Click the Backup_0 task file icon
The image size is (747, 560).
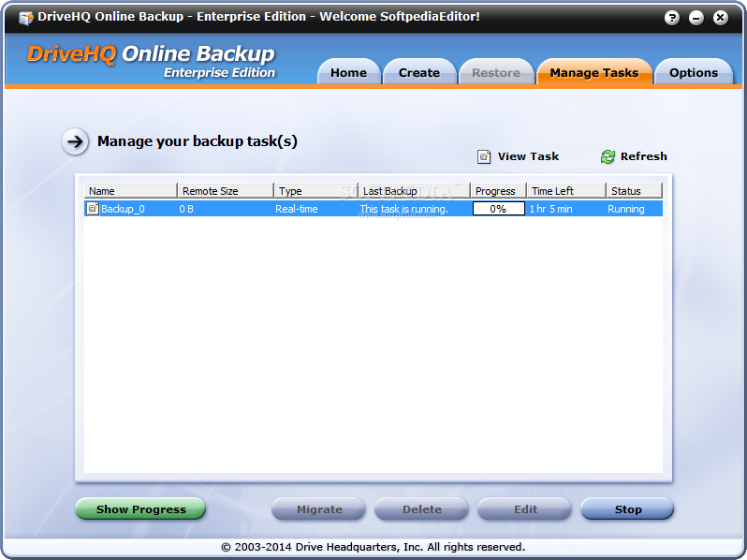pyautogui.click(x=93, y=208)
